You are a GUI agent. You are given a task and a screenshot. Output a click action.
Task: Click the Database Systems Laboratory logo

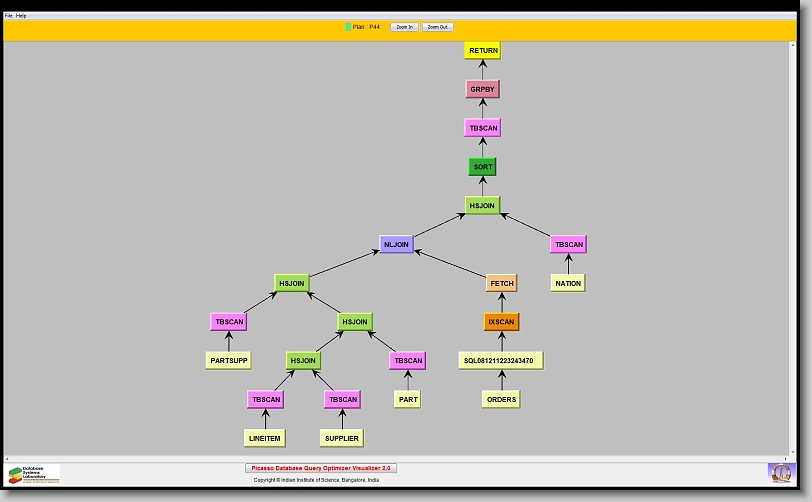coord(34,473)
